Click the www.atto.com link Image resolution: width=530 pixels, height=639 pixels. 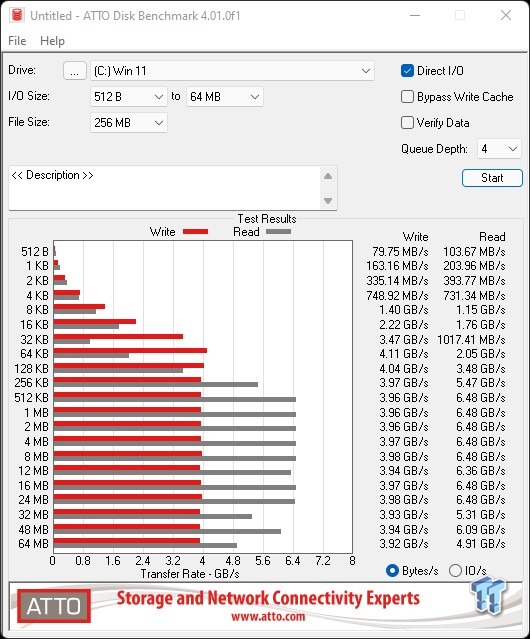268,616
